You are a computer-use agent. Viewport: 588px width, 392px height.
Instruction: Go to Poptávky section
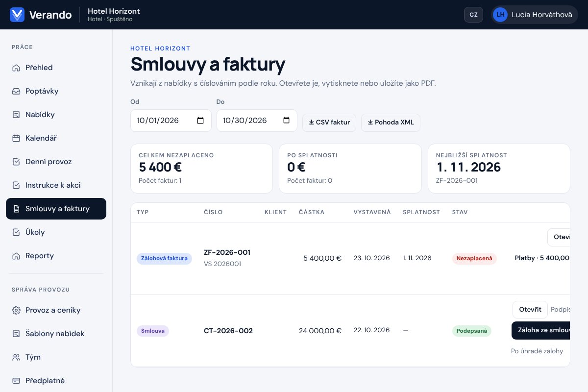(56, 91)
